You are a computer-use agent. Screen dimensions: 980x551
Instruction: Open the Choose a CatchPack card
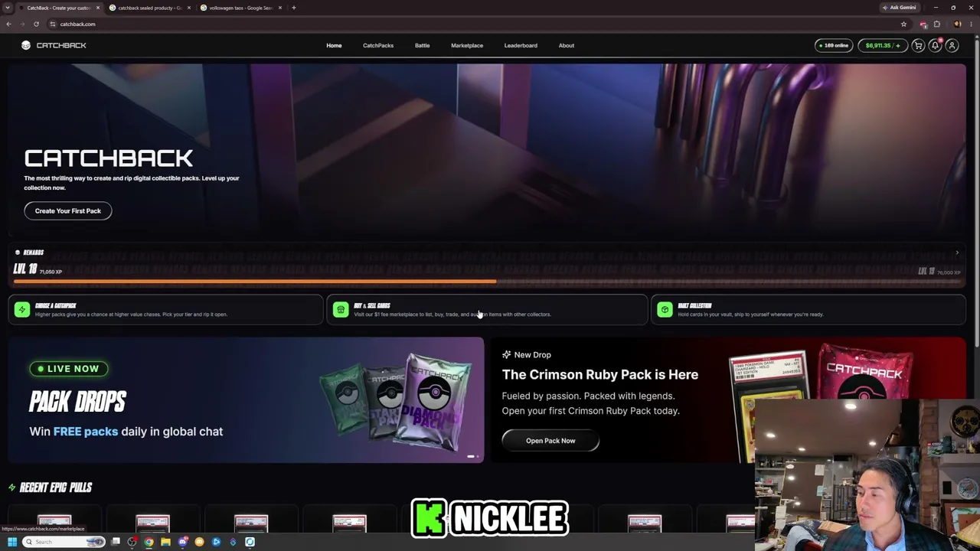(x=166, y=310)
